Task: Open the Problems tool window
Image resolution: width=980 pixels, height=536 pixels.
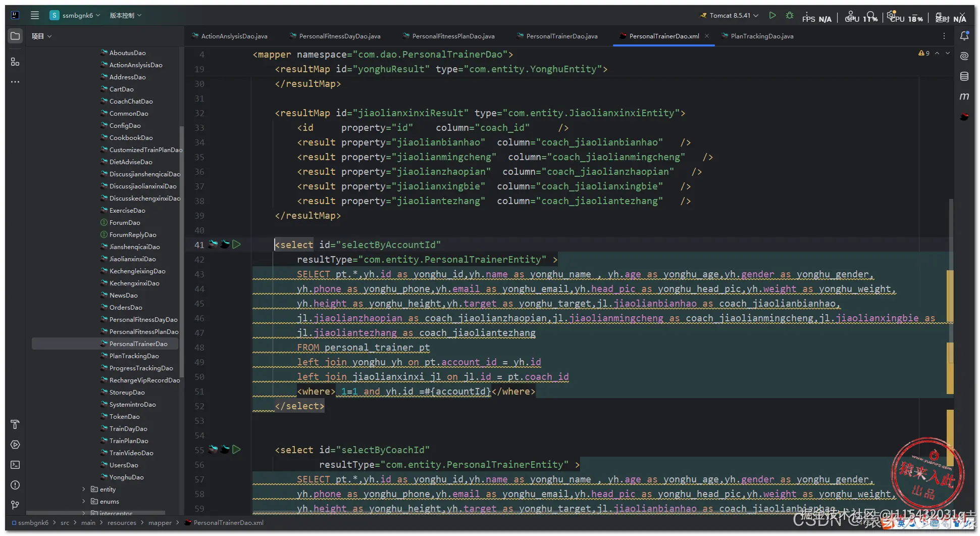Action: [15, 485]
